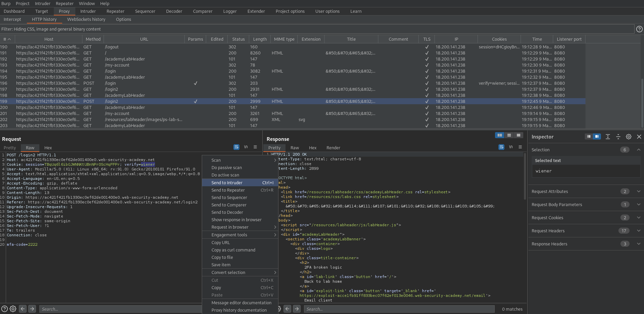Go to next Response search match
Viewport: 644px width, 314px height.
point(297,309)
